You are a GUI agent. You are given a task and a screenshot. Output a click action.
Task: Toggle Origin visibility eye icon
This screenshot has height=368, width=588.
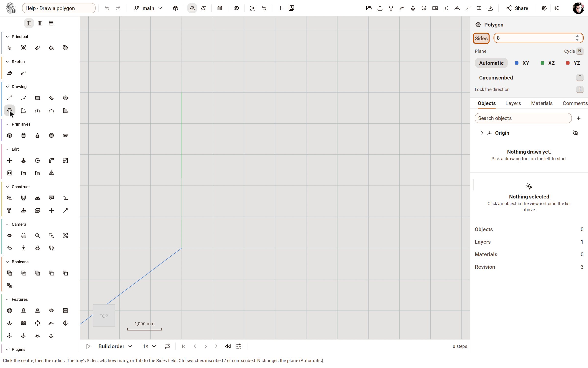576,133
